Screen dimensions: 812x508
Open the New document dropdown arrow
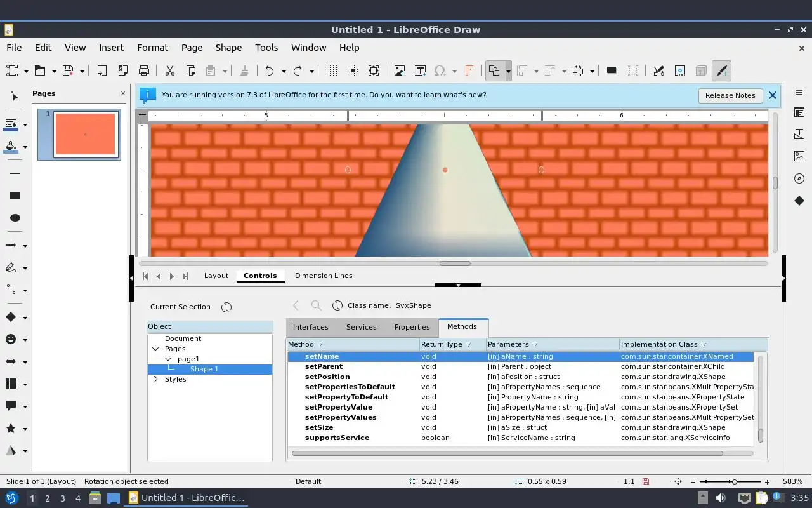pyautogui.click(x=26, y=71)
